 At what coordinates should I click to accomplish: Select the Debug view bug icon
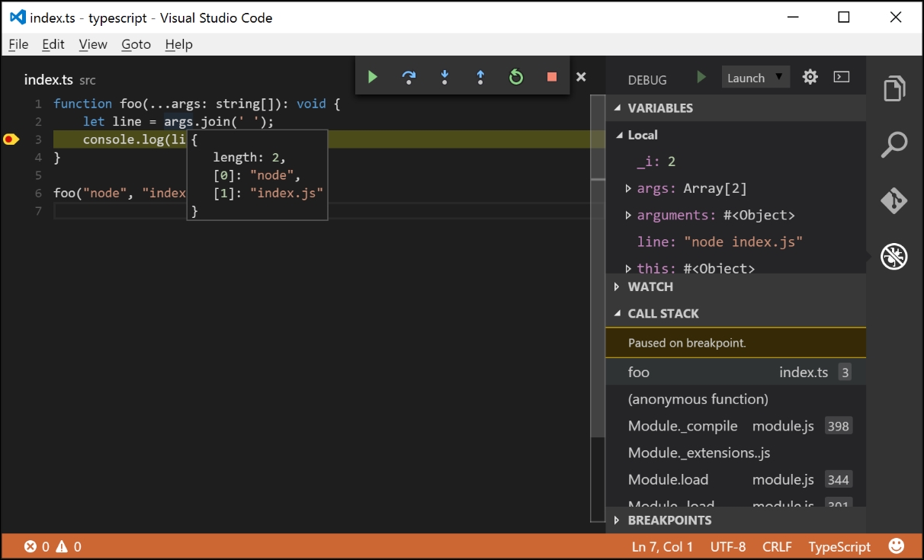click(x=894, y=257)
